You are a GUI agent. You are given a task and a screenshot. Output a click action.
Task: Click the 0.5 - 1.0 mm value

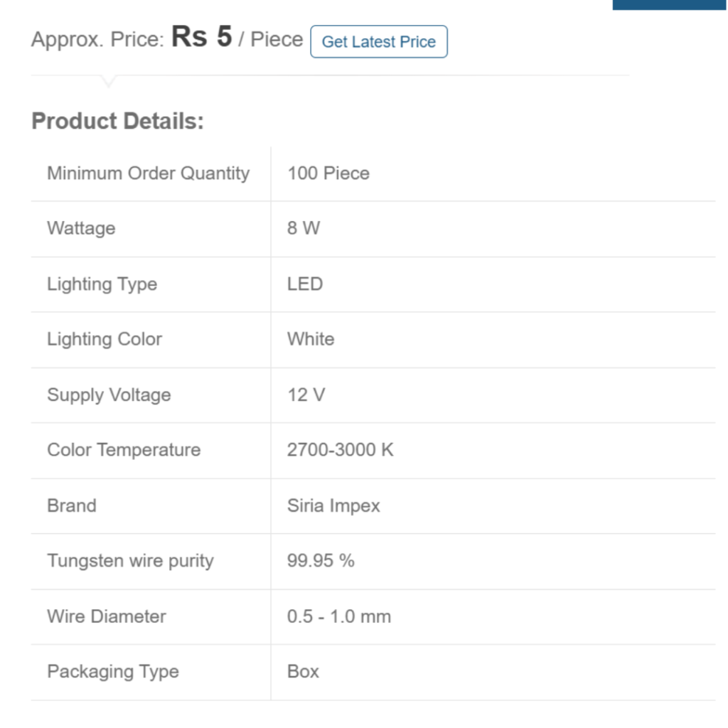pos(338,616)
